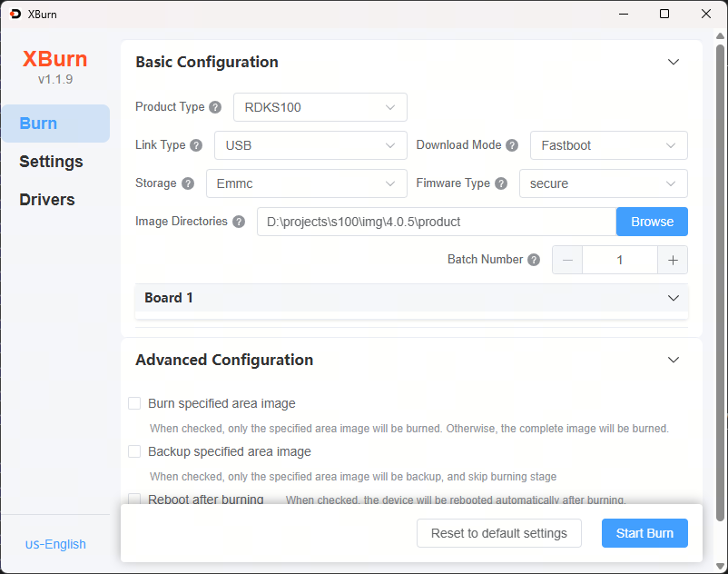The image size is (728, 574).
Task: Check Backup specified area image option
Action: click(x=134, y=451)
